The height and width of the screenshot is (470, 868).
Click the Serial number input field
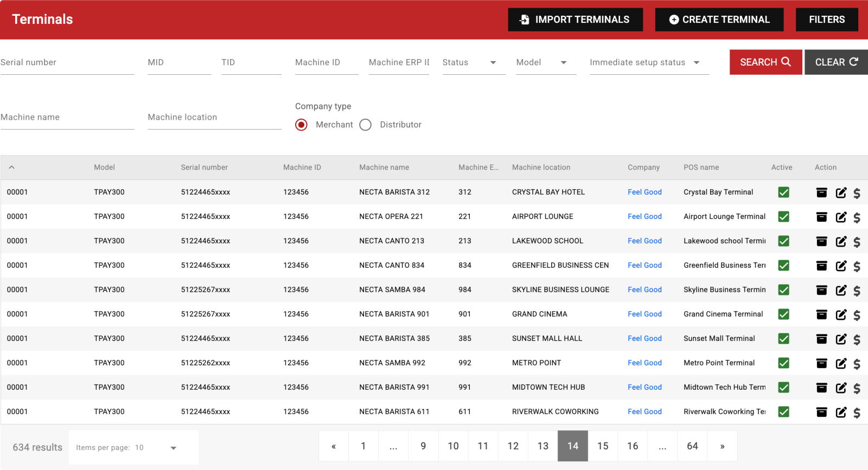(x=67, y=62)
